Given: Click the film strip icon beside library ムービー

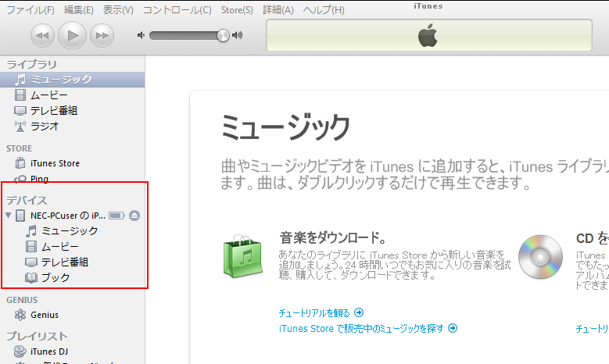Looking at the screenshot, I should coord(20,95).
